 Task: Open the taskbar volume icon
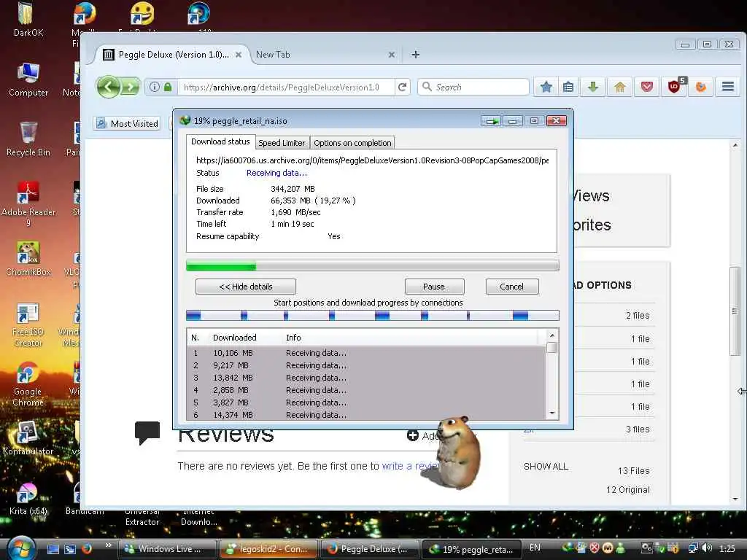click(707, 548)
